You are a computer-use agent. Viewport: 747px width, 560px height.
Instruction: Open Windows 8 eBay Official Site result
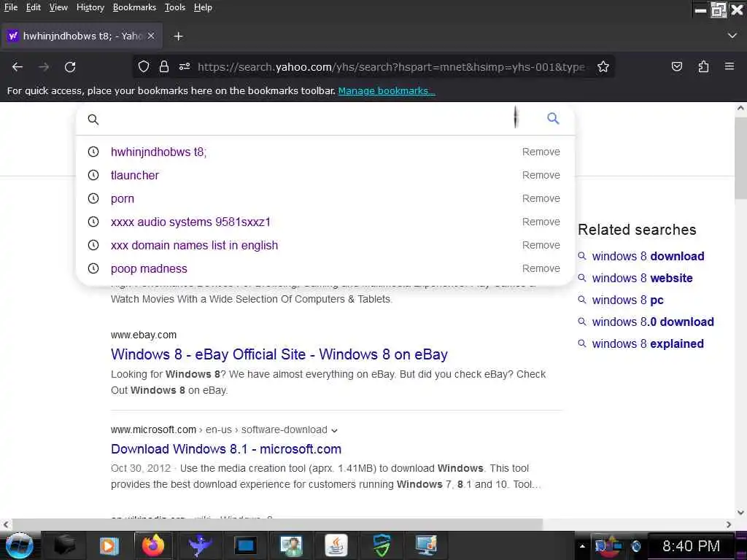(x=279, y=354)
